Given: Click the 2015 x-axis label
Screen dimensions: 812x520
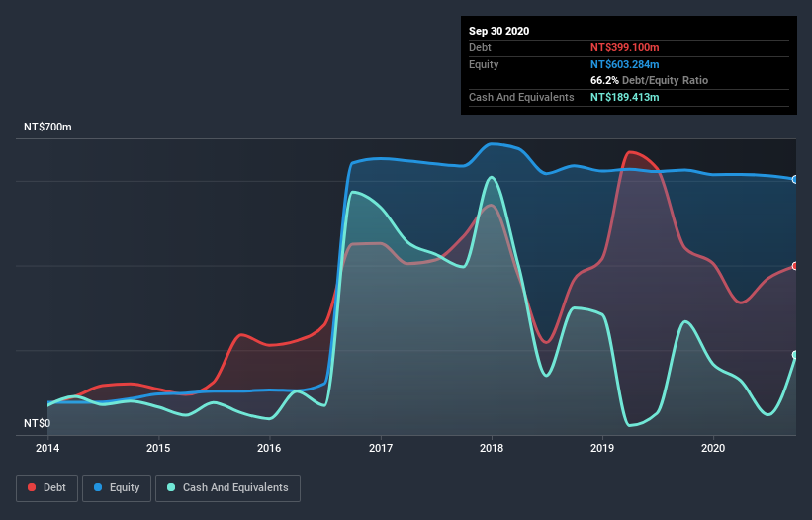Looking at the screenshot, I should [x=158, y=448].
